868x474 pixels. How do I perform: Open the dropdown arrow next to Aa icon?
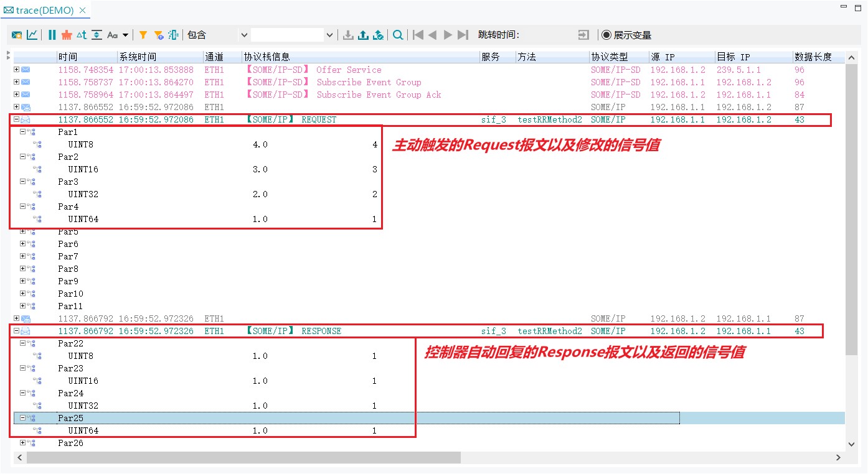point(125,35)
